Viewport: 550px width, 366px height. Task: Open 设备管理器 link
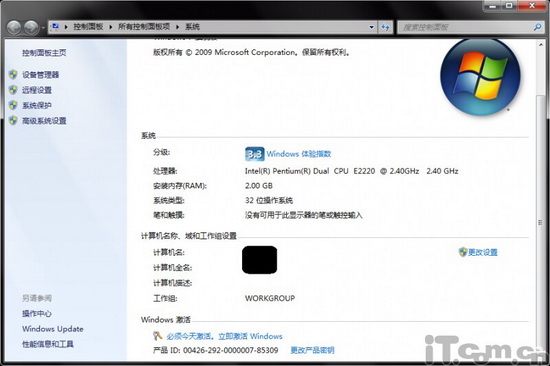point(41,74)
